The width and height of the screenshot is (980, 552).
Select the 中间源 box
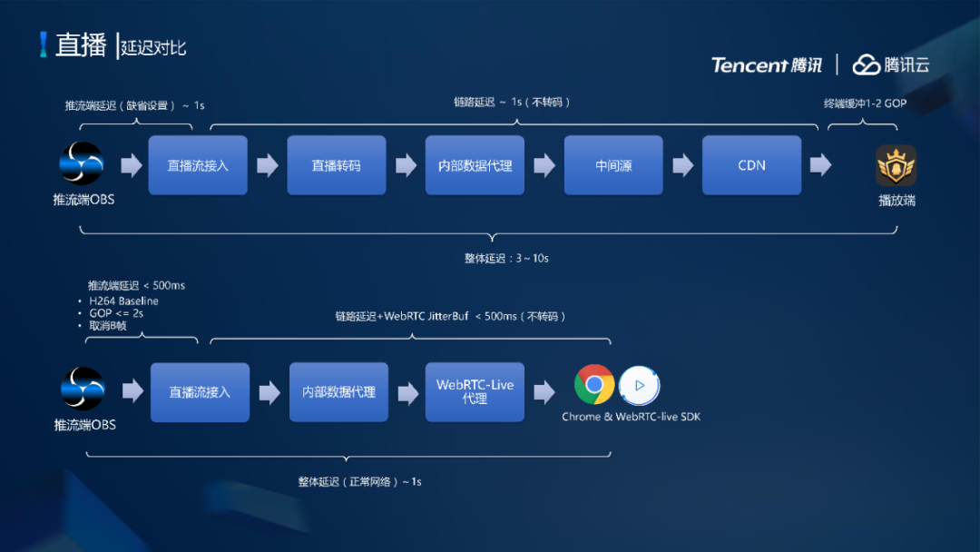click(x=613, y=165)
